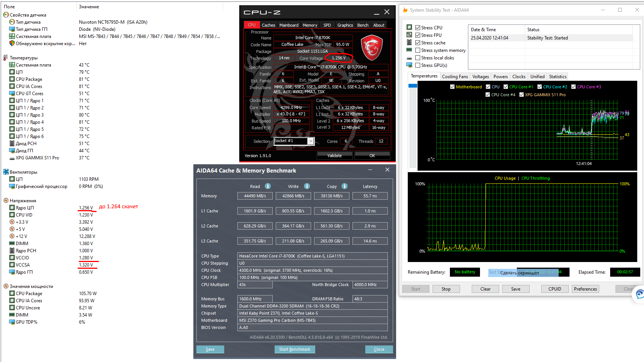Uncheck the Stress CPU checkbox
The image size is (644, 362).
pos(418,27)
